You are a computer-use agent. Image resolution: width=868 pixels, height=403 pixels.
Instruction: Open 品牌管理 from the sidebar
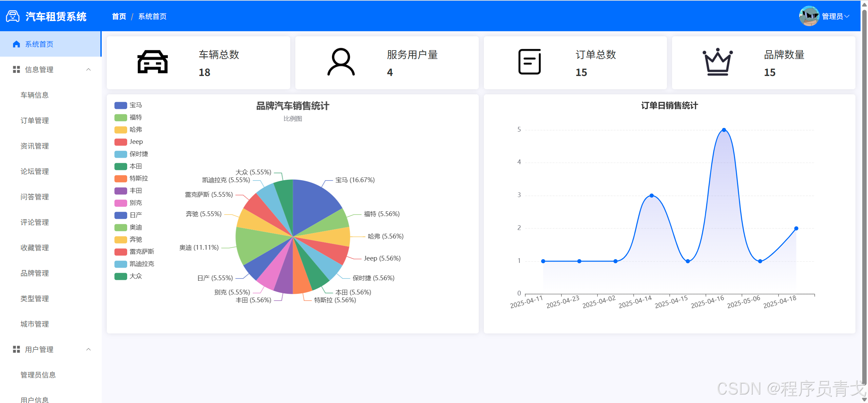click(x=34, y=273)
